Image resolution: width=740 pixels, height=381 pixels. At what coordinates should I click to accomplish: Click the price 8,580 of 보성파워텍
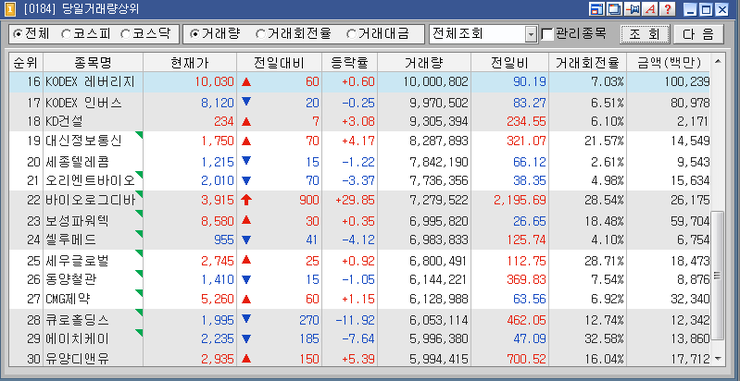coord(218,221)
